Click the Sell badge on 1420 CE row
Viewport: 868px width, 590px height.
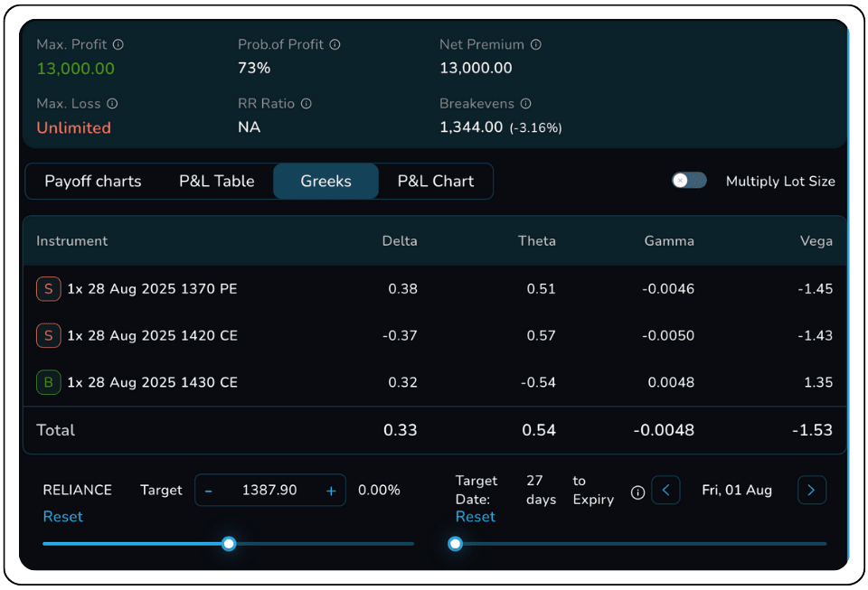(x=48, y=336)
